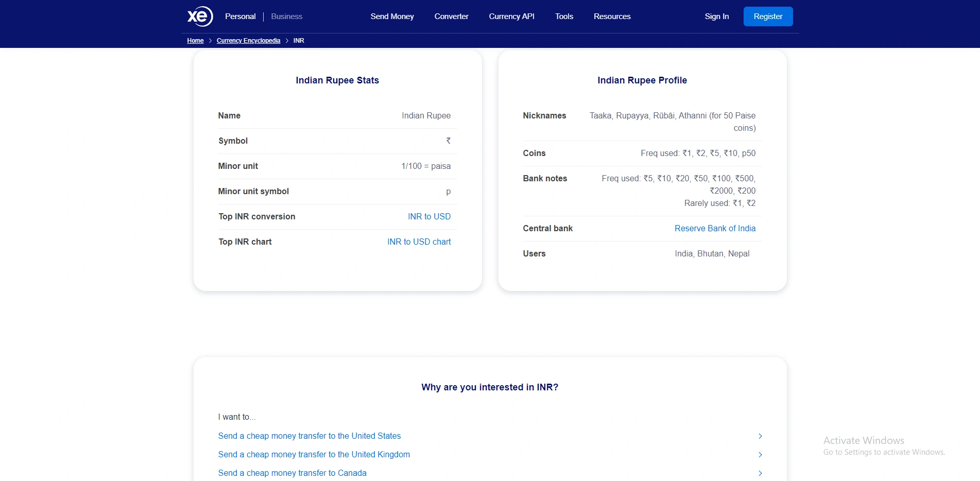This screenshot has height=481, width=980.
Task: Open the Resources menu
Action: 612,16
